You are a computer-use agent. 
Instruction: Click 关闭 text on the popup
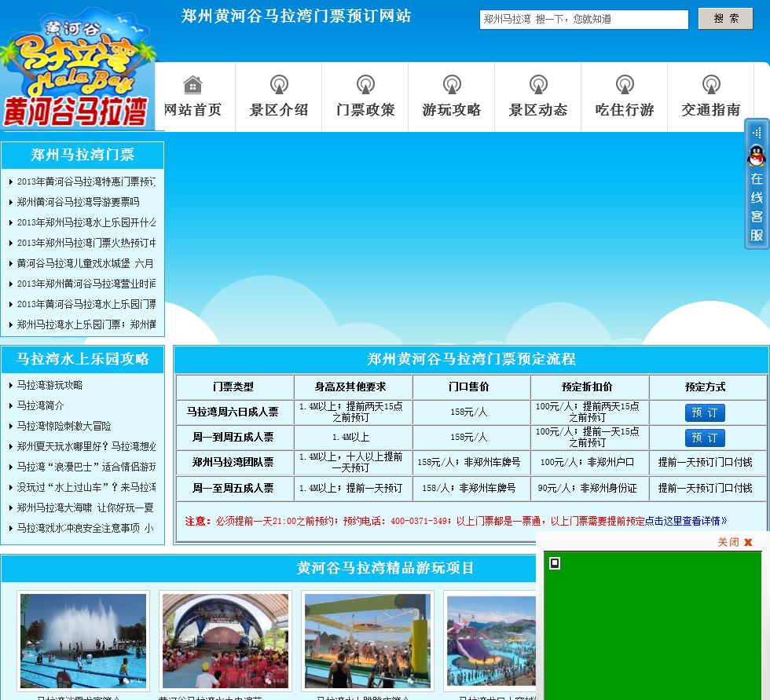tap(728, 542)
